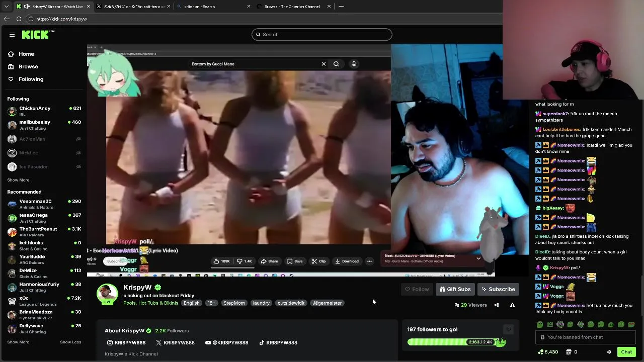Expand Following list with Show More
The height and width of the screenshot is (362, 644).
pyautogui.click(x=18, y=180)
